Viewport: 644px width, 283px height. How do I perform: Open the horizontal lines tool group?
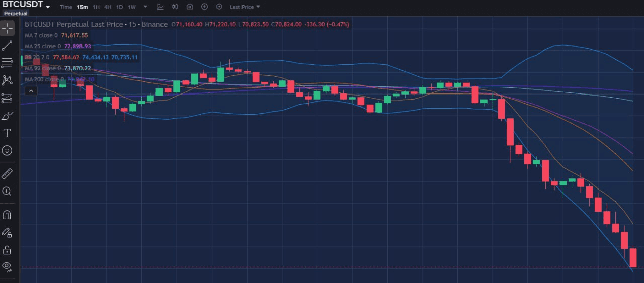coord(7,63)
